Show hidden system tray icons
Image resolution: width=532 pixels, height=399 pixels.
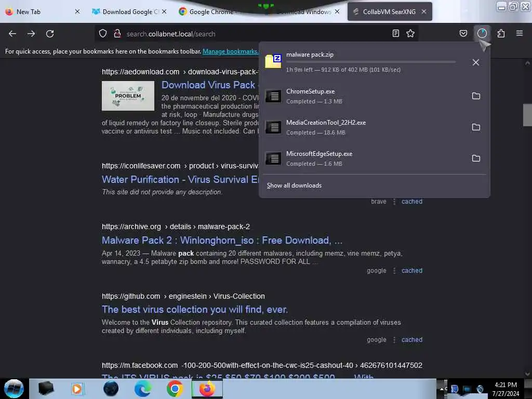coord(442,389)
